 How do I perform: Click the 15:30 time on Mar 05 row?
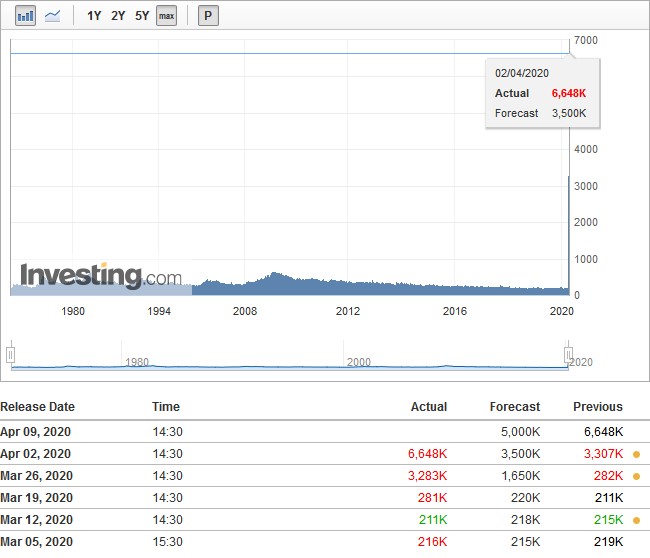pyautogui.click(x=167, y=541)
